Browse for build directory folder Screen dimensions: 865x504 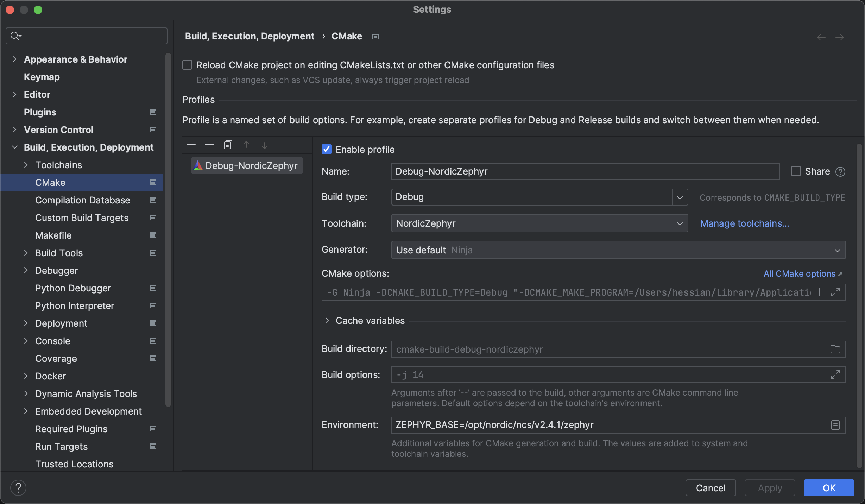coord(835,349)
